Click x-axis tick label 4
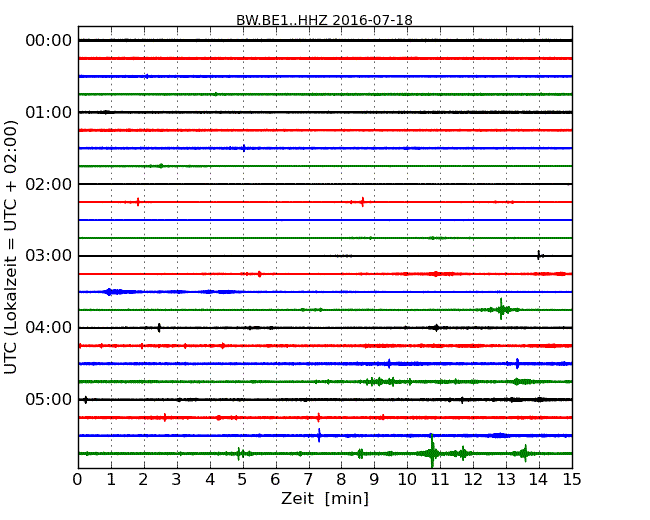Image resolution: width=650 pixels, height=520 pixels. coord(210,479)
